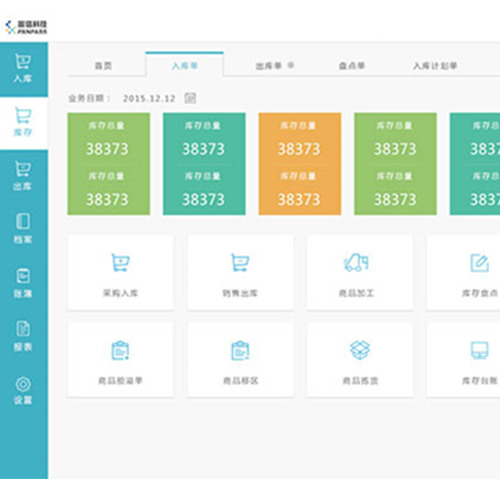500x500 pixels.
Task: Open the 商品移区 clipboard tile
Action: (240, 360)
